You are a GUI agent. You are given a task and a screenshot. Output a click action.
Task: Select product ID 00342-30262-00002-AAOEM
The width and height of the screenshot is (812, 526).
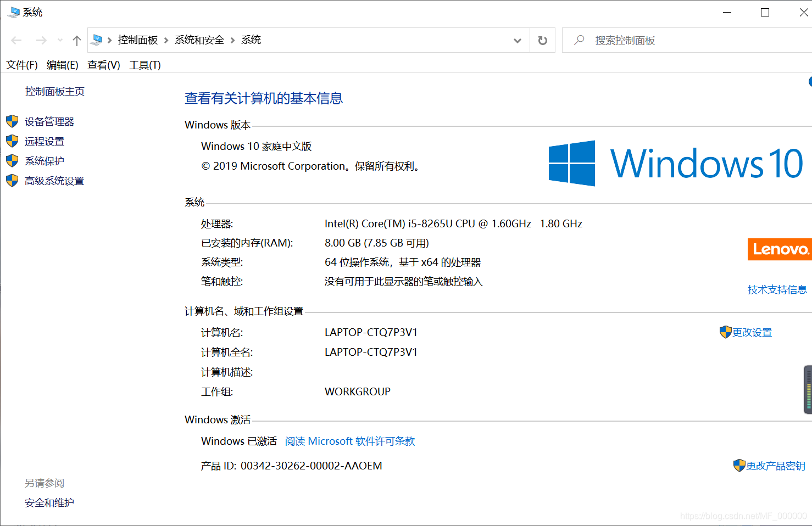pyautogui.click(x=312, y=466)
